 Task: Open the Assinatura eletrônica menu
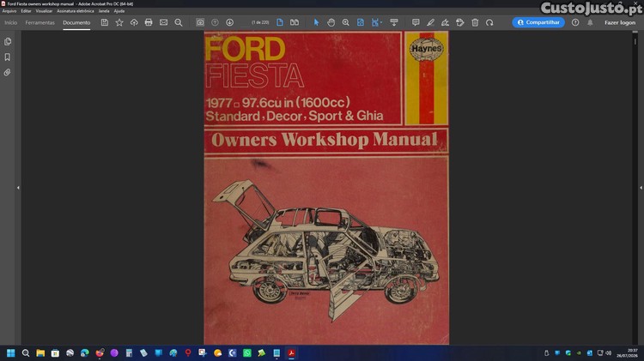click(76, 11)
